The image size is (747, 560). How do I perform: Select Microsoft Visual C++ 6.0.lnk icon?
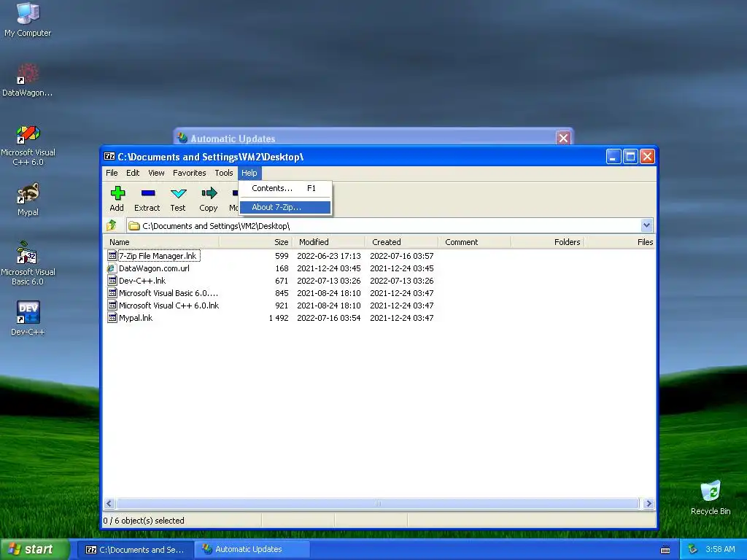tap(112, 306)
